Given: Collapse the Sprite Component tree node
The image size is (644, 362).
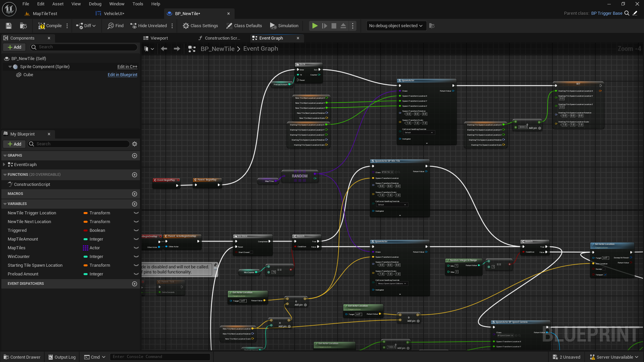Looking at the screenshot, I should (10, 67).
